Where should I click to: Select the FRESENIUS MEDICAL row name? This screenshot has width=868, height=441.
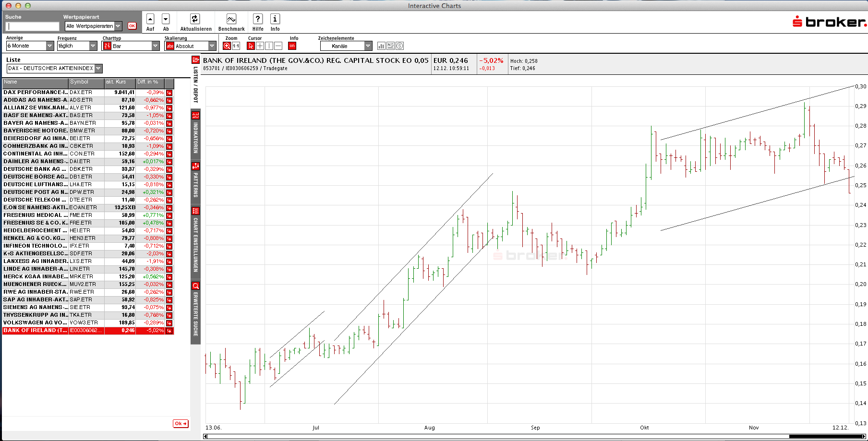[35, 215]
